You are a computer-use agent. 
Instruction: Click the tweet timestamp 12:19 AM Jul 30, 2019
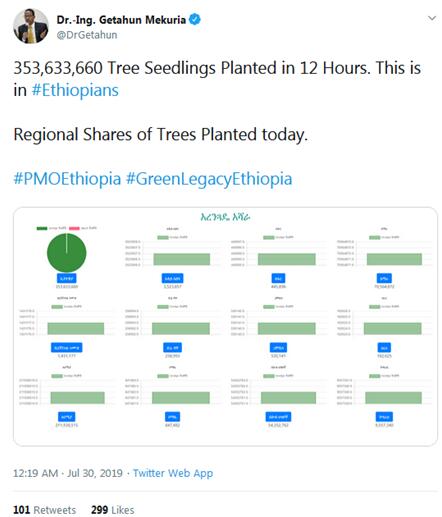[x=68, y=473]
